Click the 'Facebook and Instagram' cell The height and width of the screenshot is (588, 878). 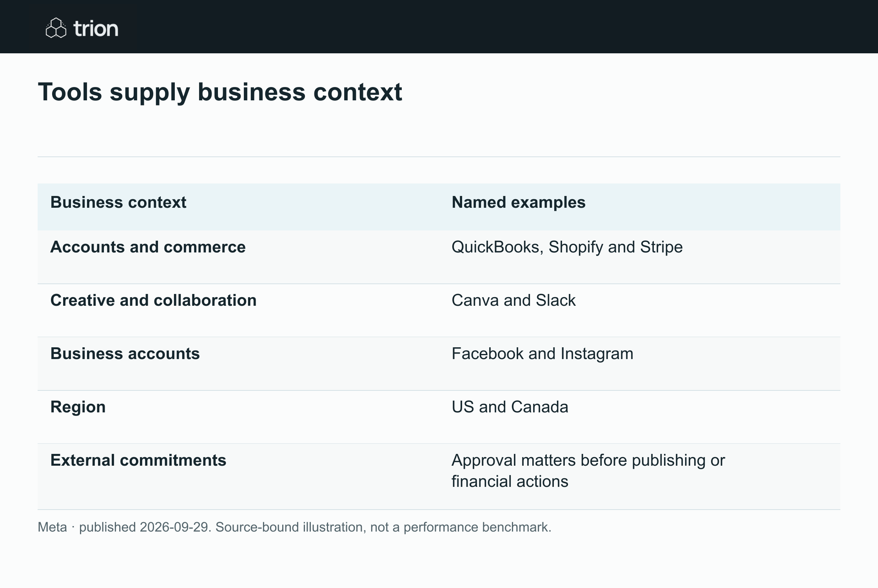pos(542,354)
